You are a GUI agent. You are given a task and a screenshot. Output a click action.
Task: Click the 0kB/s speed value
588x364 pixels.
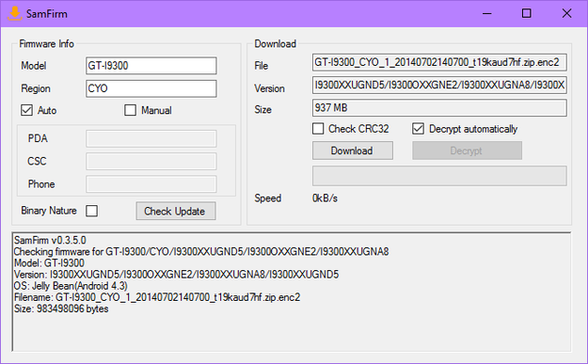325,198
